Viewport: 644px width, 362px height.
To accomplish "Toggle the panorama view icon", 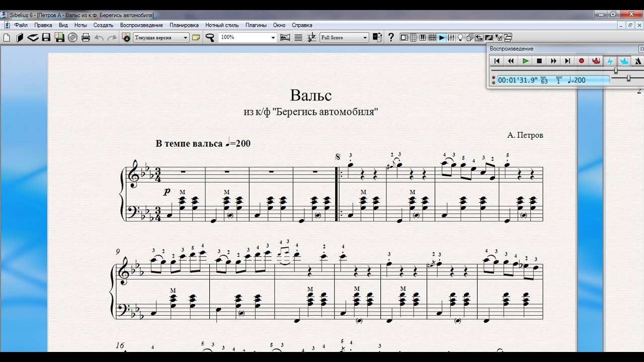I will (285, 37).
